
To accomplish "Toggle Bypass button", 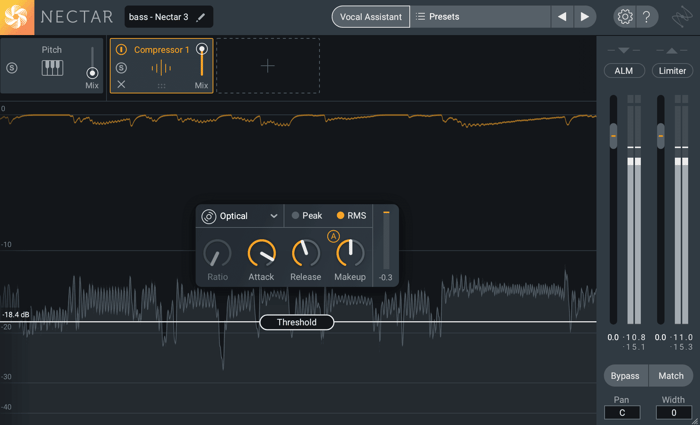I will click(x=625, y=376).
